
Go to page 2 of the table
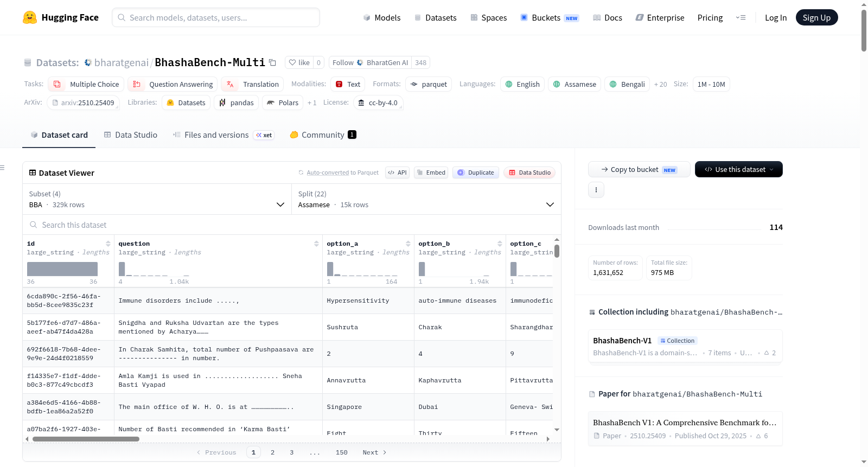[x=272, y=452]
